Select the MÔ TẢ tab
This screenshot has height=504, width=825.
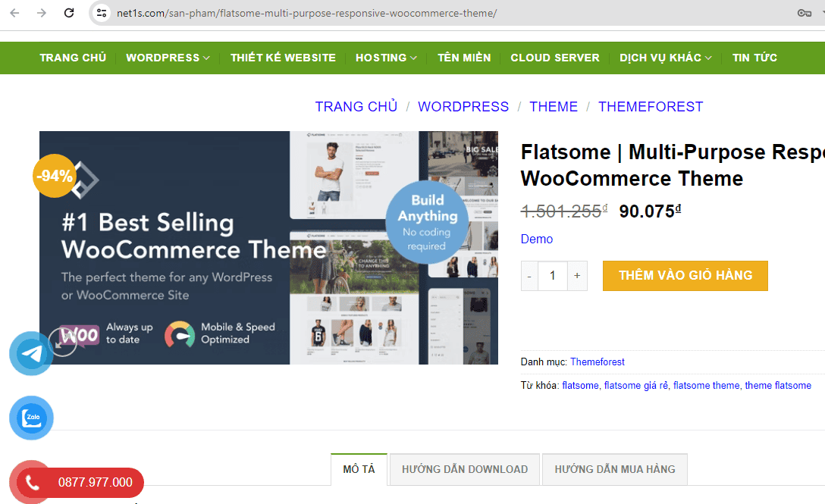coord(359,469)
